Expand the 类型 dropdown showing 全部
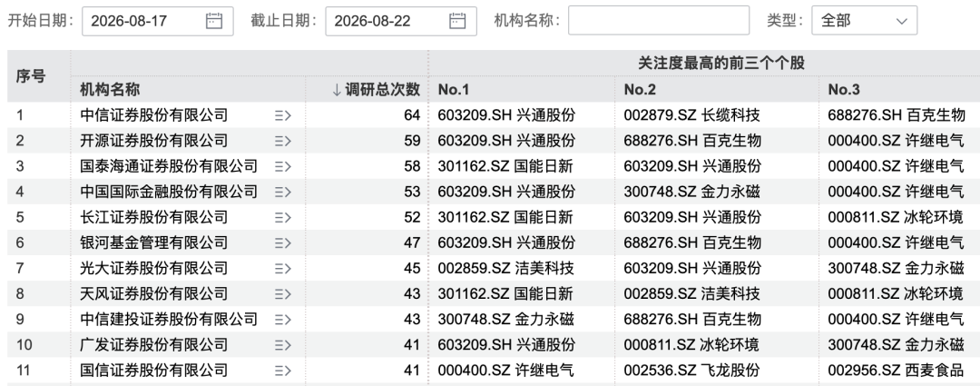 click(865, 21)
